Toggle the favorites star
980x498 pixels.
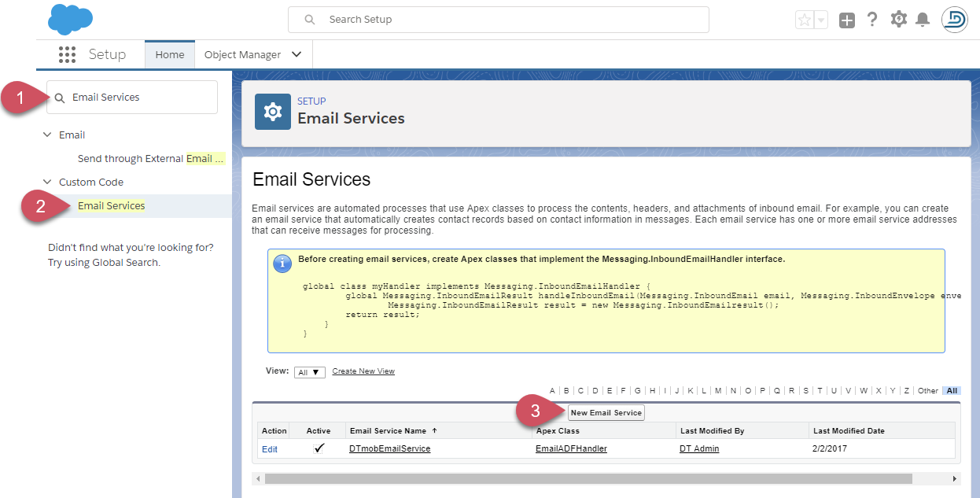point(804,19)
